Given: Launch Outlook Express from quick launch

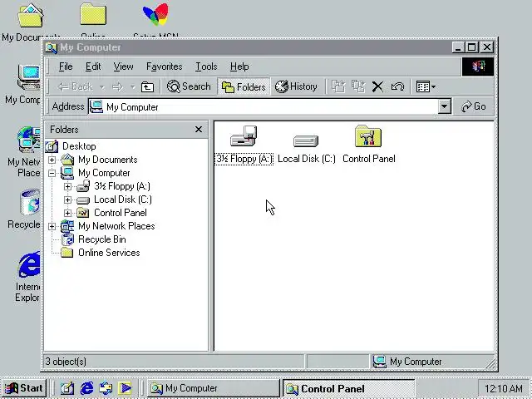Looking at the screenshot, I should 106,388.
